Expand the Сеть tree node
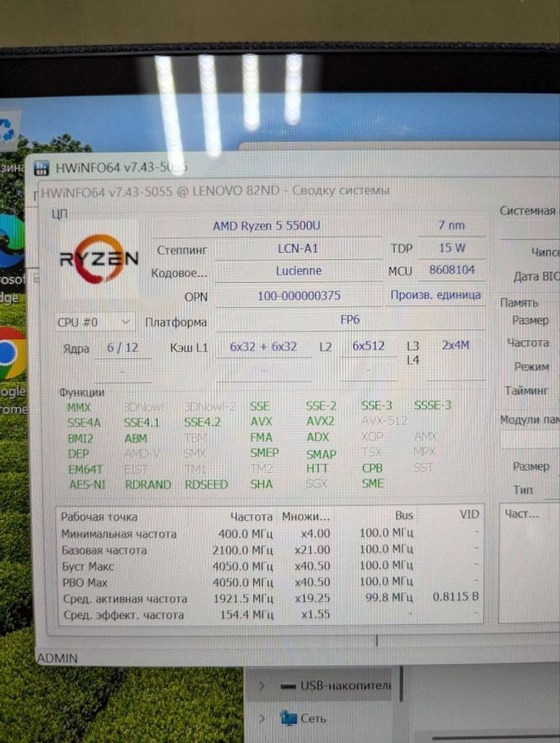Viewport: 560px width, 743px height. (262, 719)
